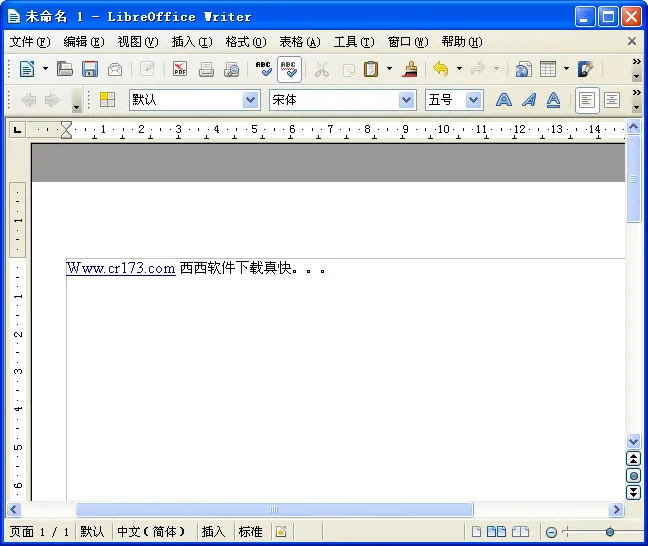Save the document with the floppy icon
Viewport: 648px width, 546px height.
pyautogui.click(x=90, y=69)
